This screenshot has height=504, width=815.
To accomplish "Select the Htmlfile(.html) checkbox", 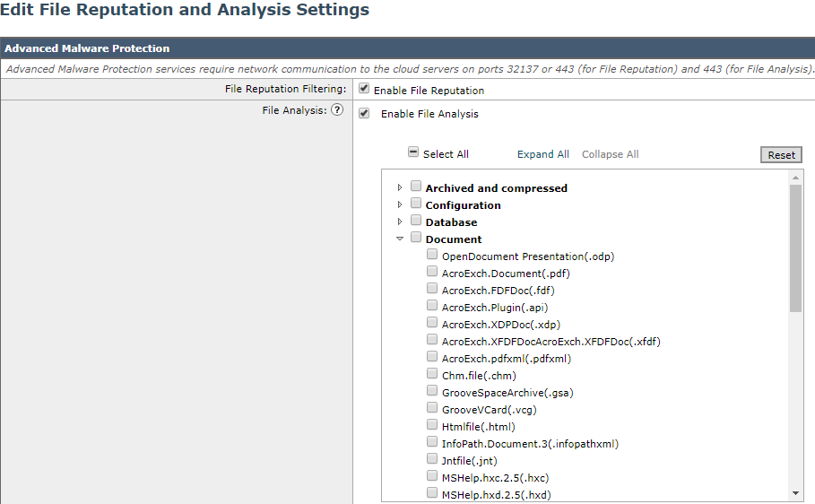I will click(432, 424).
